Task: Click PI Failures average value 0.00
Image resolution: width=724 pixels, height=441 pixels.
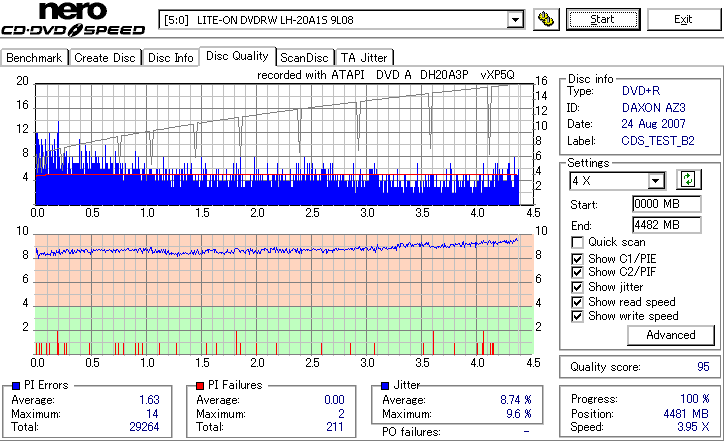Action: pos(334,399)
